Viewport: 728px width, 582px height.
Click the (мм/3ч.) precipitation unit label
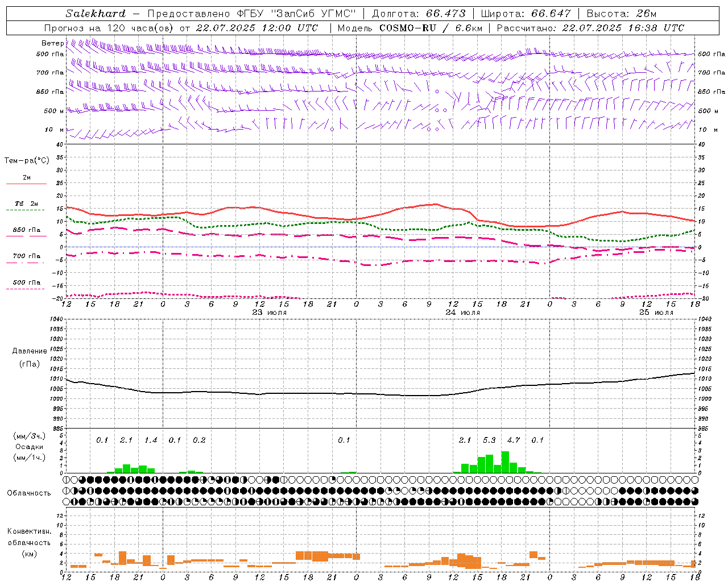point(29,436)
